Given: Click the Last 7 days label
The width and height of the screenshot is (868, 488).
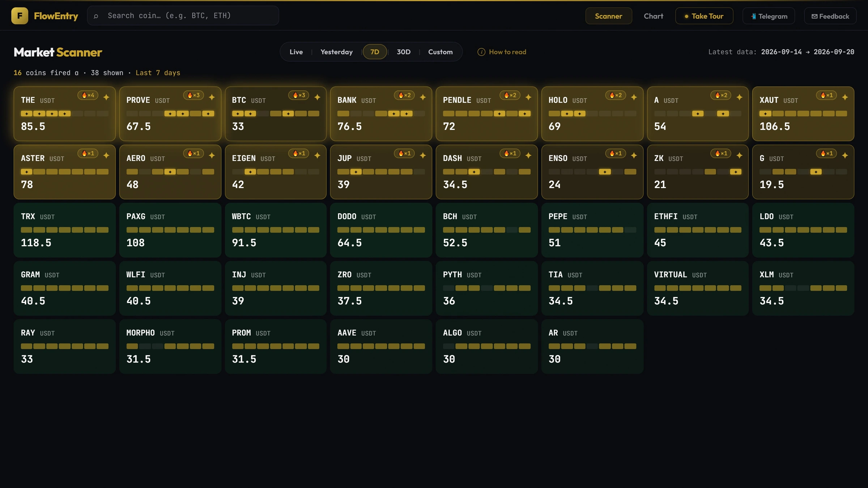Looking at the screenshot, I should tap(158, 73).
